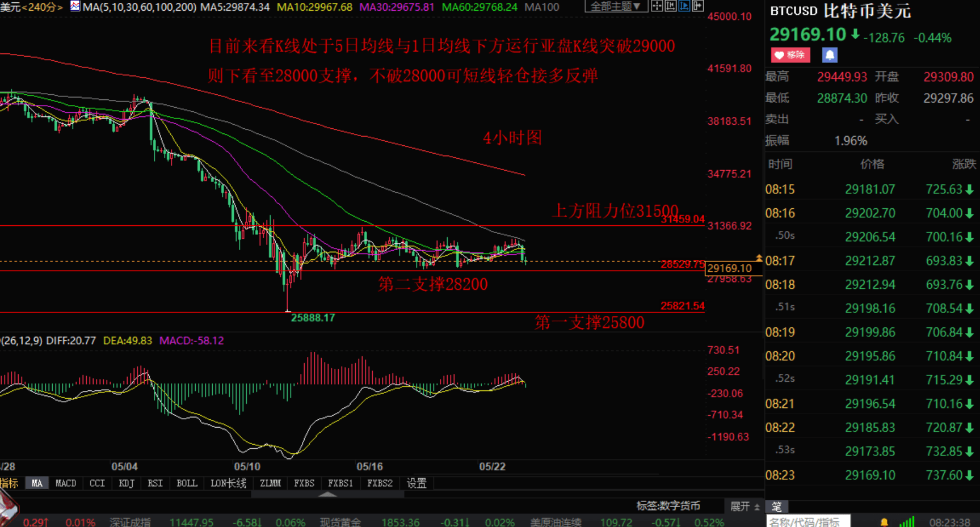Open price alerts via bell icon beside 移除
The height and width of the screenshot is (527, 980).
coord(829,55)
